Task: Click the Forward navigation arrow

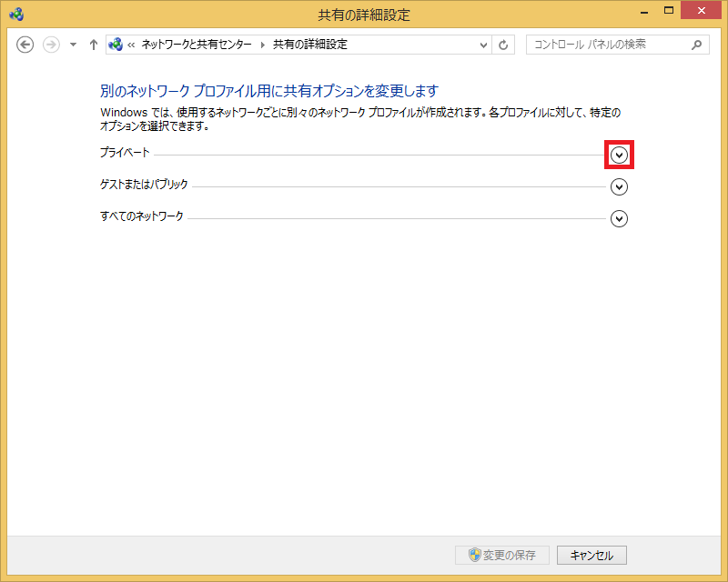Action: tap(51, 45)
